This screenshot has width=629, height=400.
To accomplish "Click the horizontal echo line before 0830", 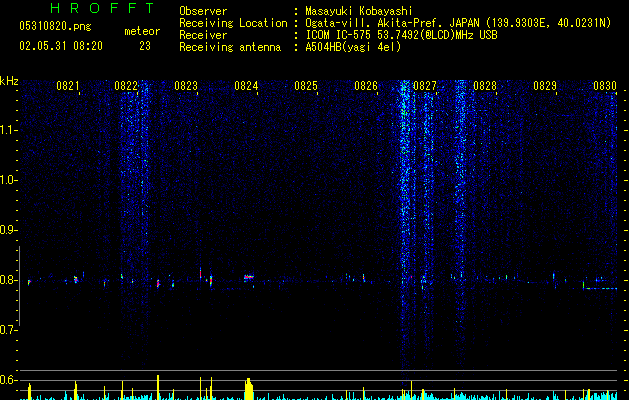I will [600, 288].
